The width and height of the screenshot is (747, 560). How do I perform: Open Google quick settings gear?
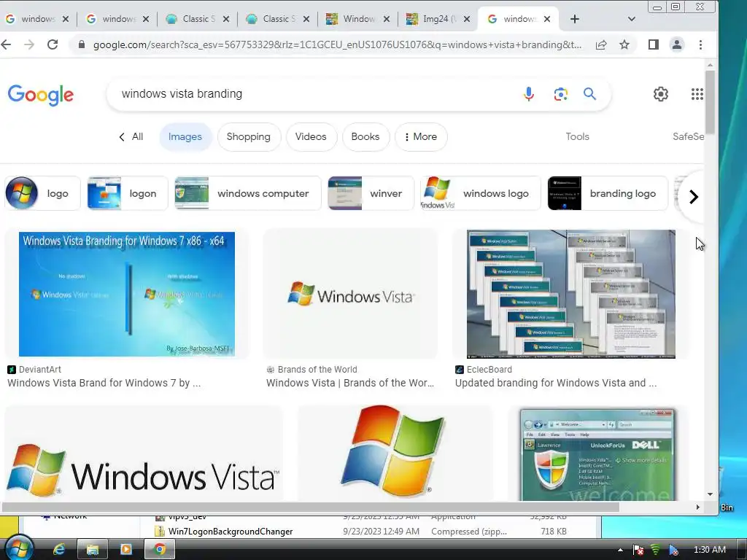tap(660, 94)
